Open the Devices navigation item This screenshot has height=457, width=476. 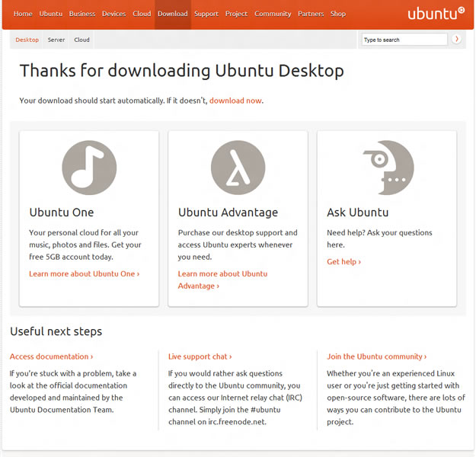[x=113, y=14]
